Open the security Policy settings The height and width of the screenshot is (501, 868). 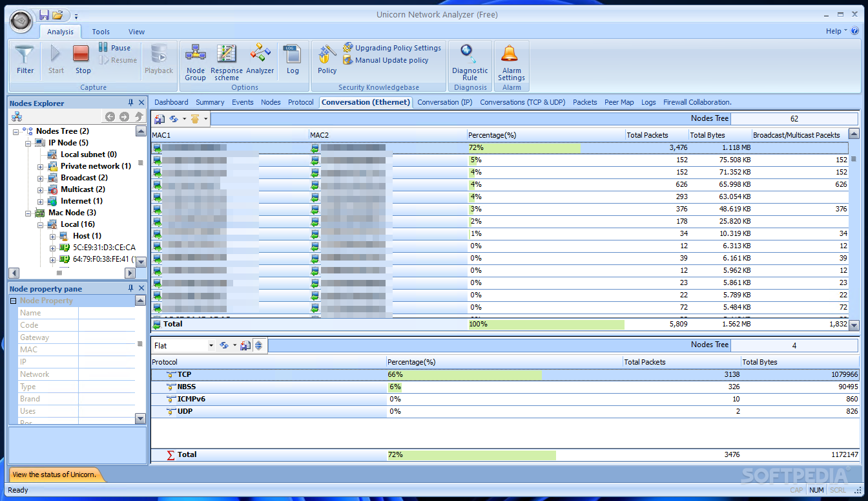pos(327,60)
